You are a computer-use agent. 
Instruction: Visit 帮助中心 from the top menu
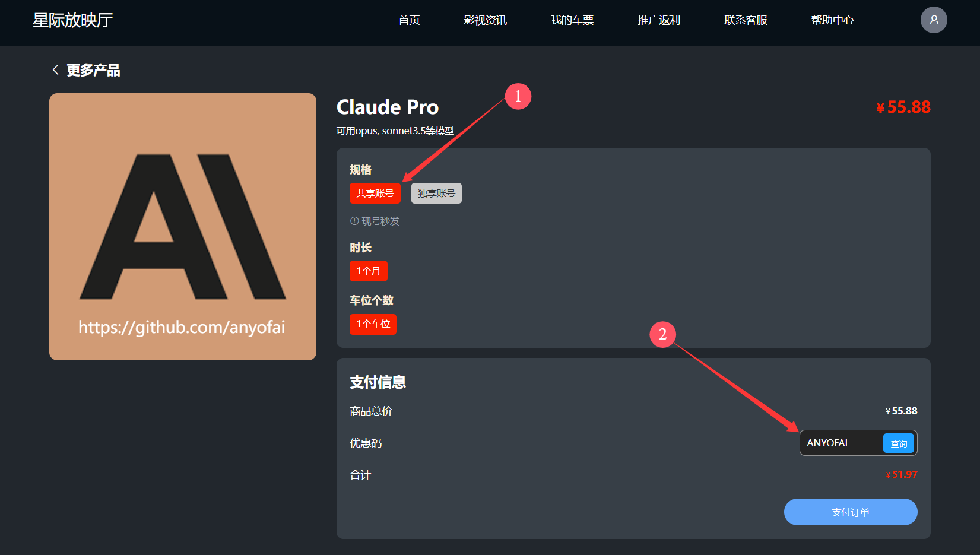point(832,20)
